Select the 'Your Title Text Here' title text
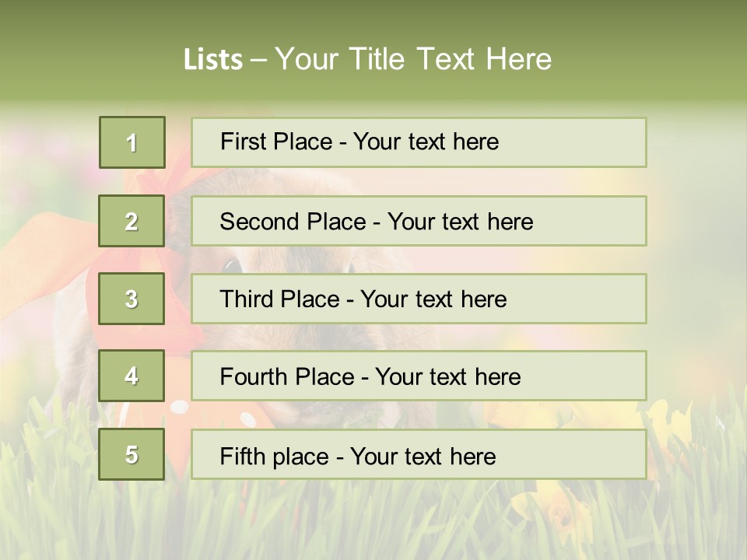This screenshot has width=747, height=560. tap(413, 59)
